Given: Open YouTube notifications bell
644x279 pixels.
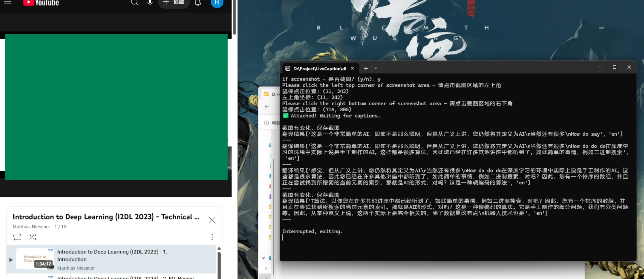Looking at the screenshot, I should click(198, 3).
